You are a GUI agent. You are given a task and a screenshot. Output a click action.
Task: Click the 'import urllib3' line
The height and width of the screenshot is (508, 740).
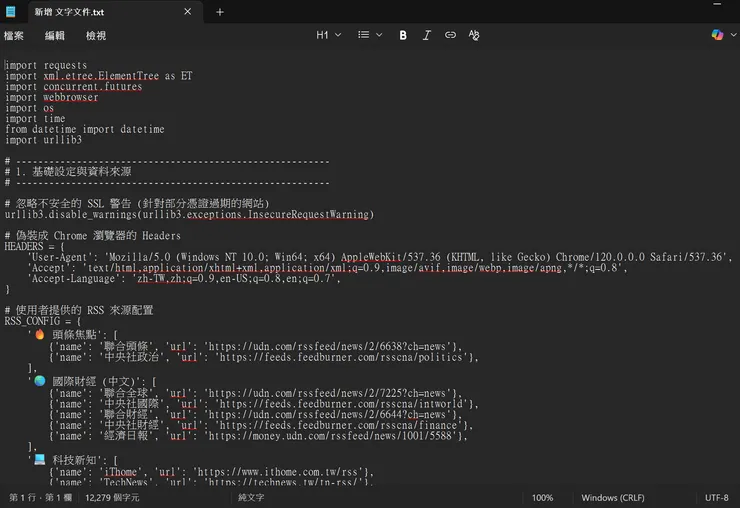pos(43,140)
